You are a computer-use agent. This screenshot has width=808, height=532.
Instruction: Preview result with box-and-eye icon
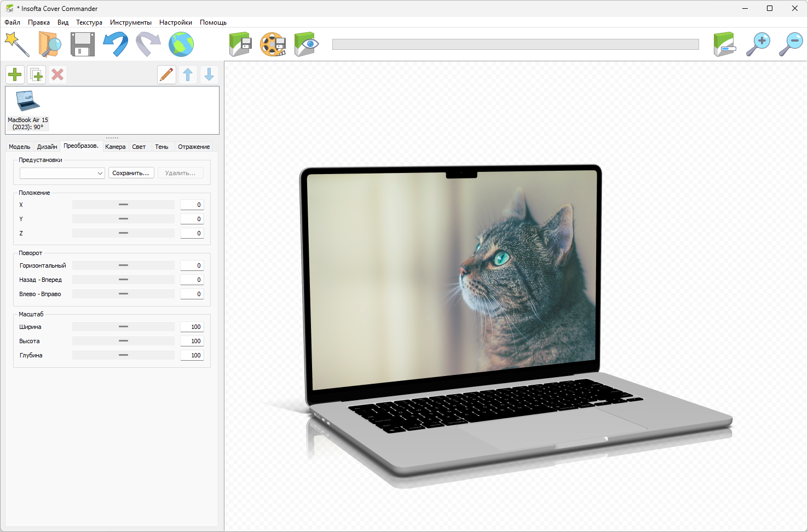click(306, 44)
